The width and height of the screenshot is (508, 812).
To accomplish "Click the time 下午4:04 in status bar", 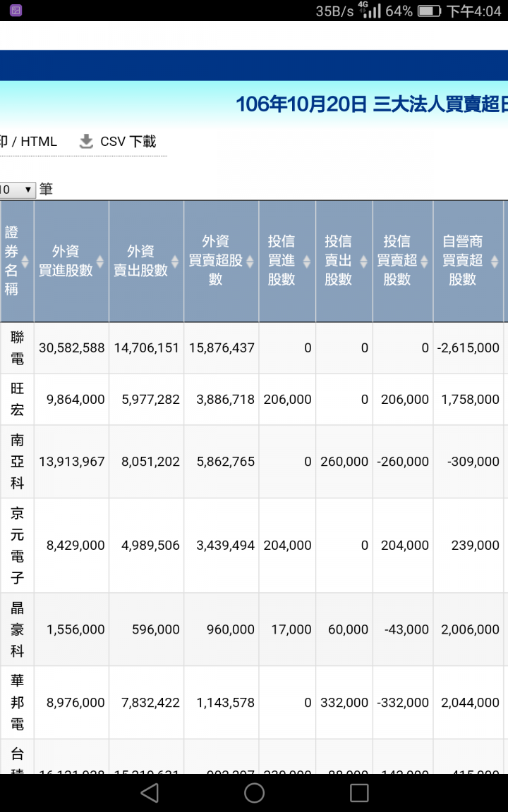I will tap(474, 11).
